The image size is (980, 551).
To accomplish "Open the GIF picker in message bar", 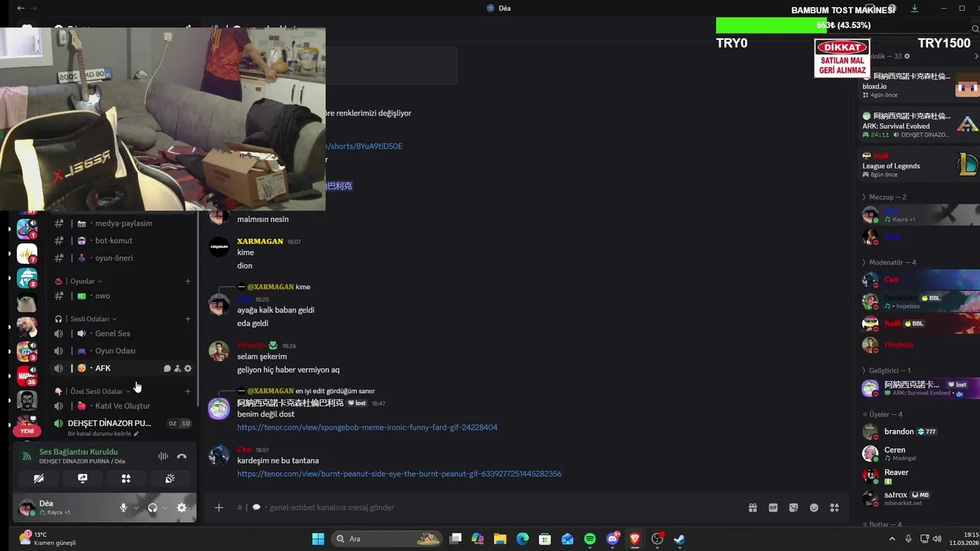I will click(773, 507).
